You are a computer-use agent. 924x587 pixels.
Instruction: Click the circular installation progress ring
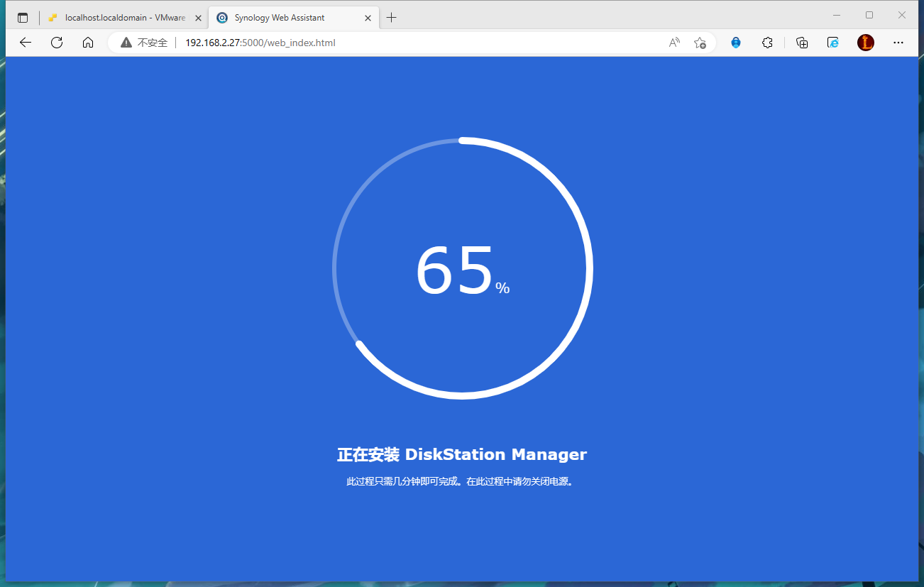[463, 268]
